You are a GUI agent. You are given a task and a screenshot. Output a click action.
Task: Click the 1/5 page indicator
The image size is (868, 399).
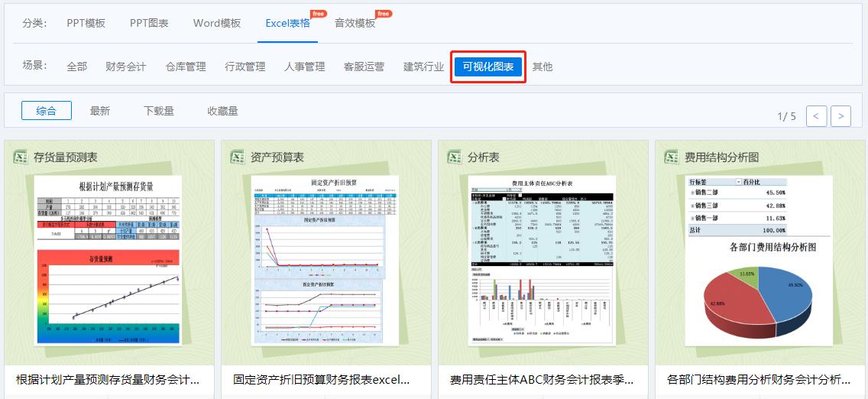click(x=787, y=116)
